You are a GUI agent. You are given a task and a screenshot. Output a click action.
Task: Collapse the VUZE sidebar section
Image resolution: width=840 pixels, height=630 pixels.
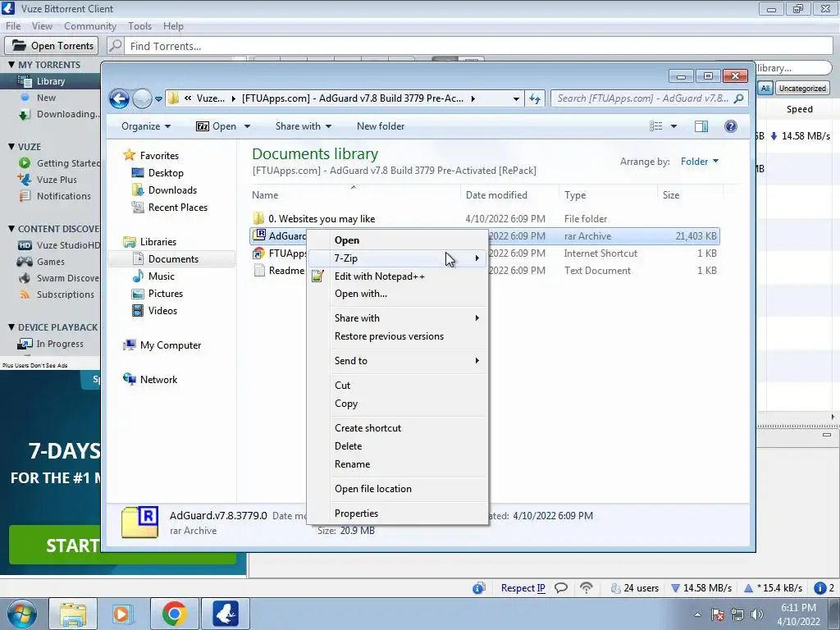point(11,147)
